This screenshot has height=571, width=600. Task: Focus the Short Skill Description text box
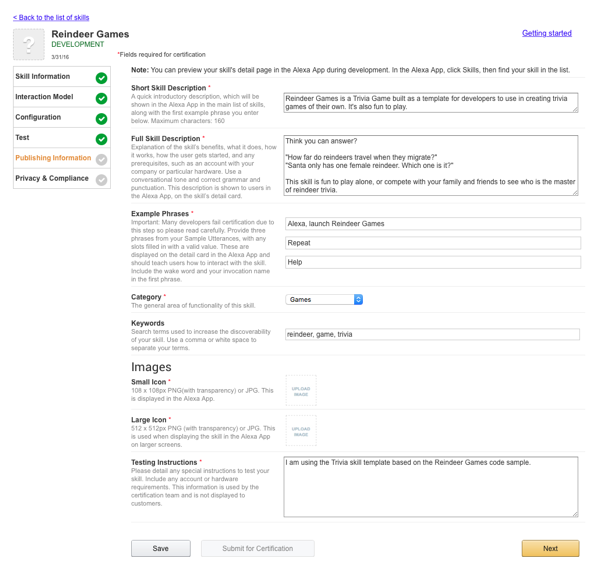click(430, 103)
